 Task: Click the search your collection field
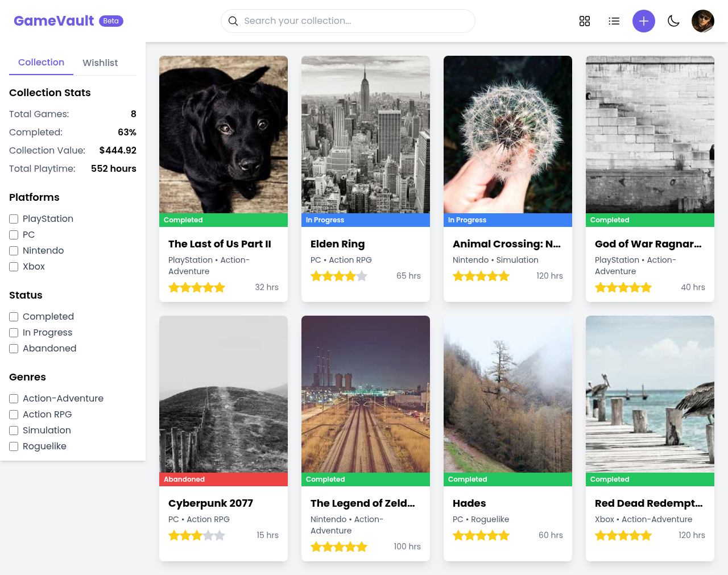348,20
